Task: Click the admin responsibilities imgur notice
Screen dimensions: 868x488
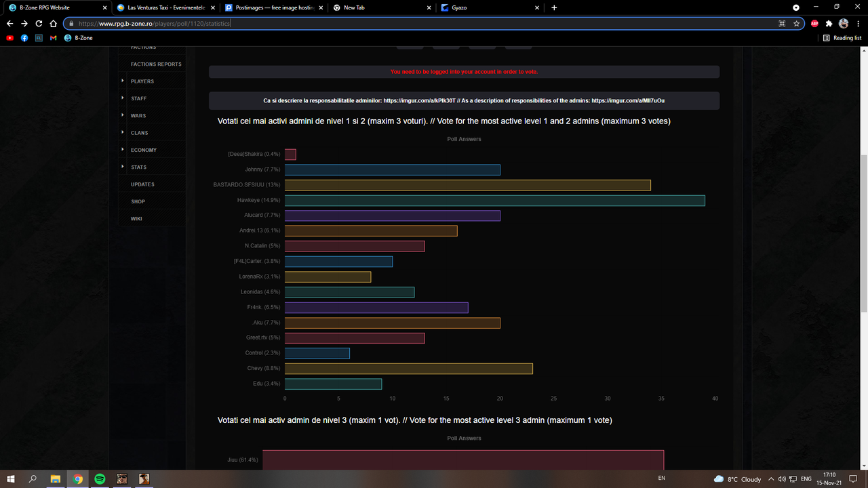Action: click(464, 100)
